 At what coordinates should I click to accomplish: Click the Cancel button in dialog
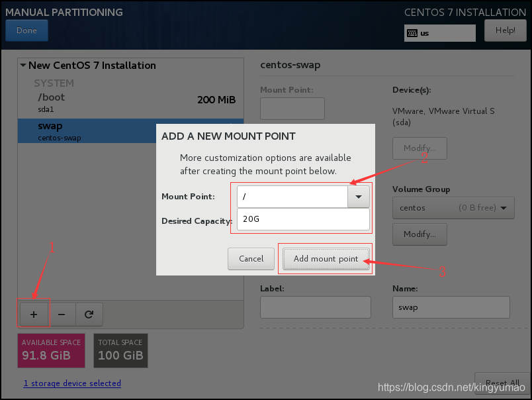[251, 259]
